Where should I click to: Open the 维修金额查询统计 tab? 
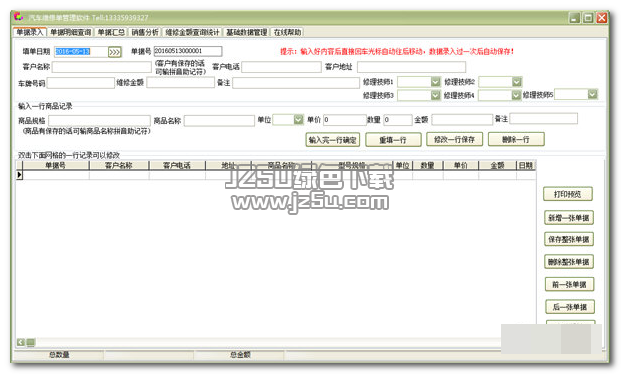click(x=192, y=32)
